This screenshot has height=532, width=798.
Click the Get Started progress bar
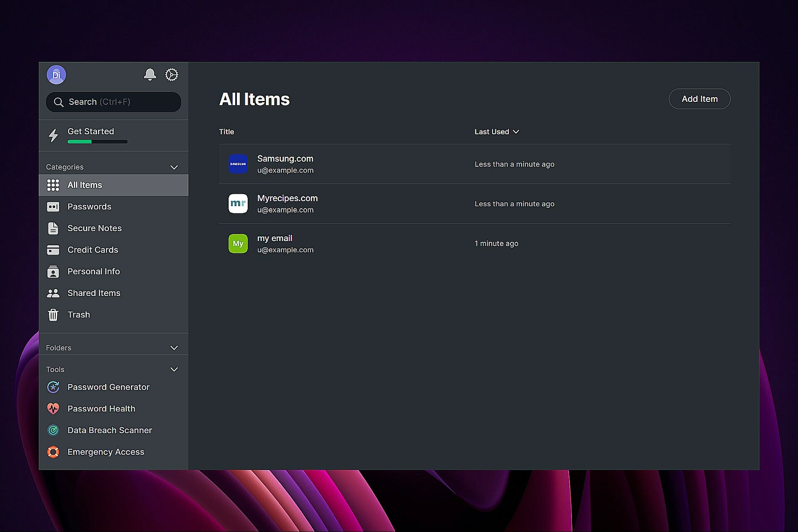point(97,142)
